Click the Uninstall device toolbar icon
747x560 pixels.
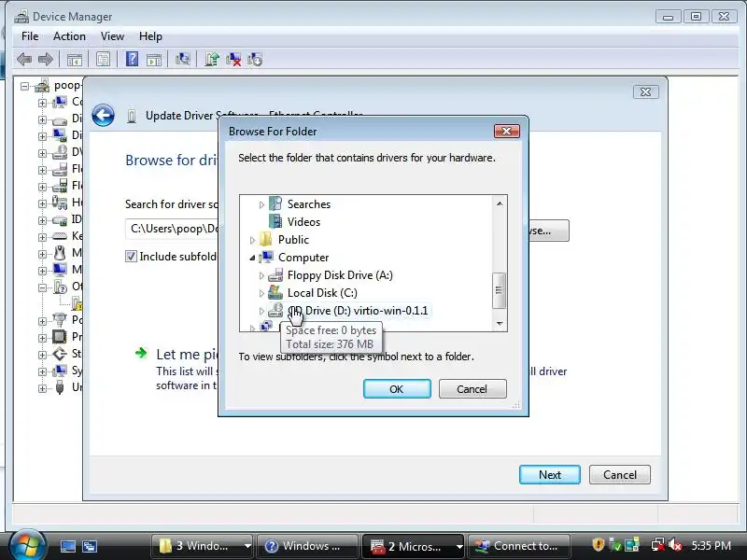coord(233,60)
